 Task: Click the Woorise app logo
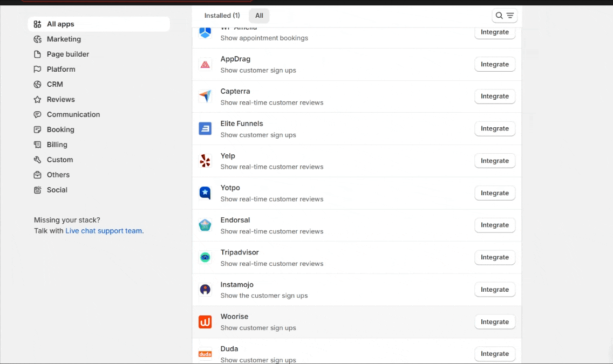pyautogui.click(x=205, y=322)
